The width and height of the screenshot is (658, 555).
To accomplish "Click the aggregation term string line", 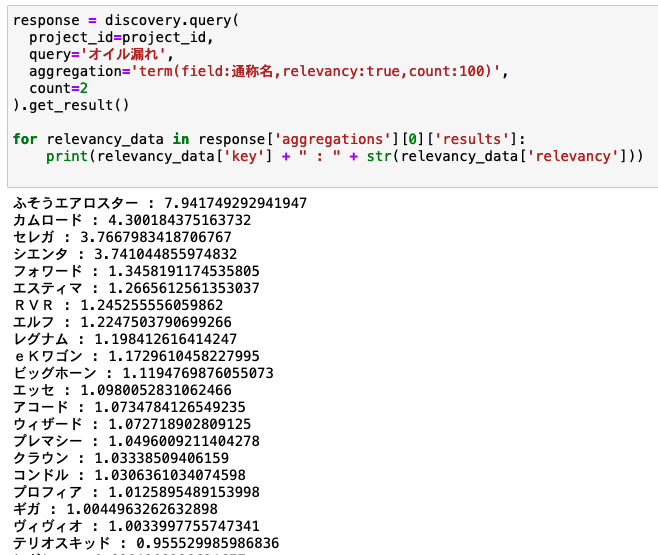I will 269,71.
